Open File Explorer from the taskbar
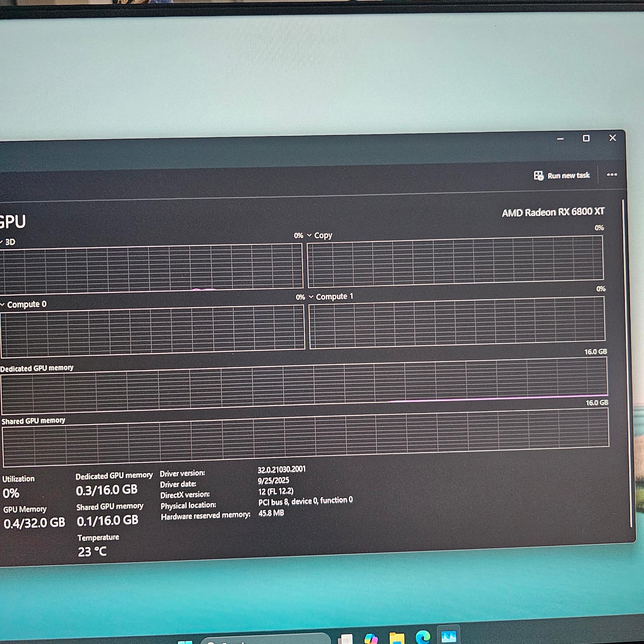Viewport: 644px width, 644px height. click(397, 638)
